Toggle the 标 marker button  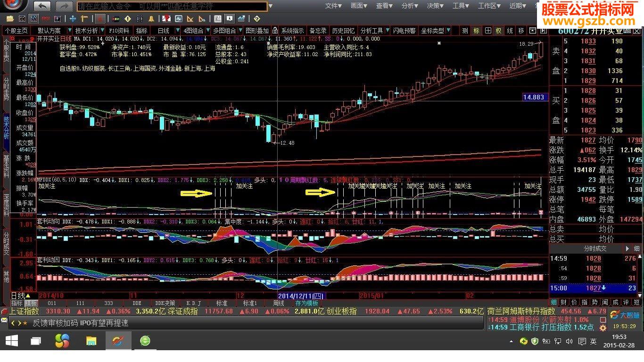tap(477, 31)
